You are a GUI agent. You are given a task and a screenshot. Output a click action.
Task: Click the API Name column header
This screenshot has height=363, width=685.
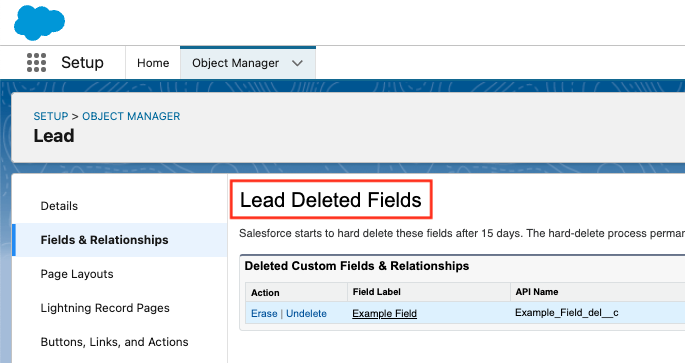[536, 292]
